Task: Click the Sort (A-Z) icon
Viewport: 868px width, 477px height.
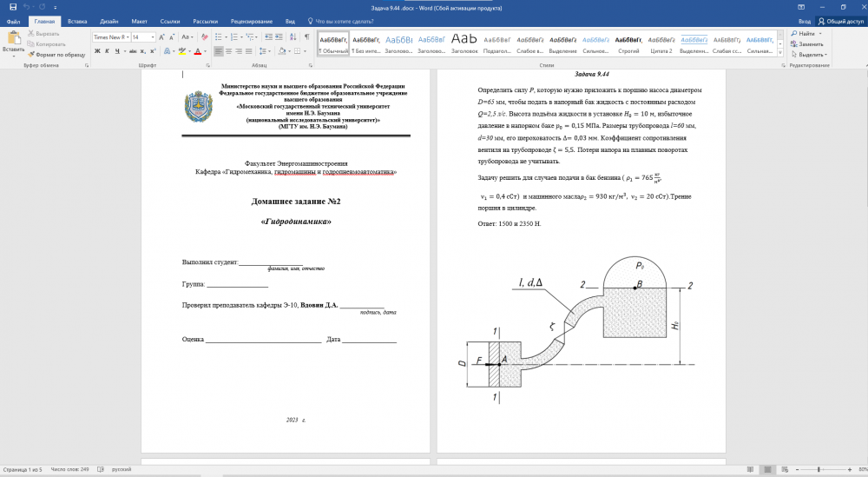Action: coord(293,37)
